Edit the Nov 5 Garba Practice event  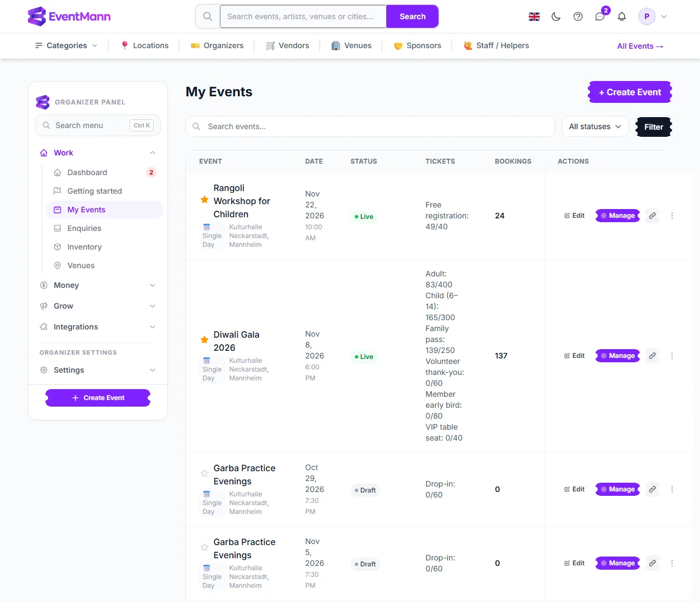tap(575, 563)
